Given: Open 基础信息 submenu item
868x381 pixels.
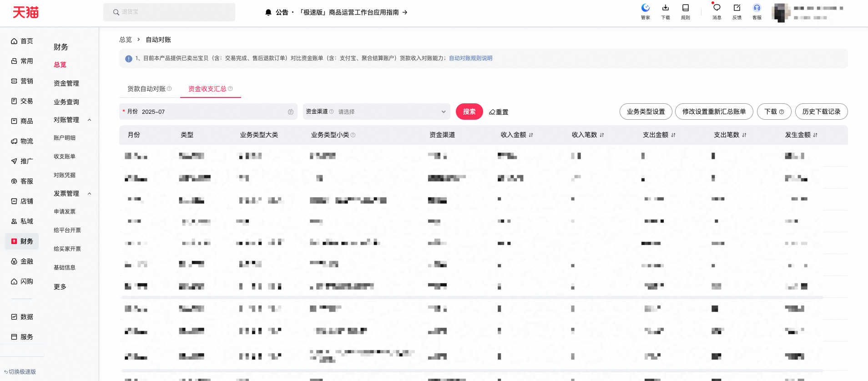Looking at the screenshot, I should (x=65, y=268).
